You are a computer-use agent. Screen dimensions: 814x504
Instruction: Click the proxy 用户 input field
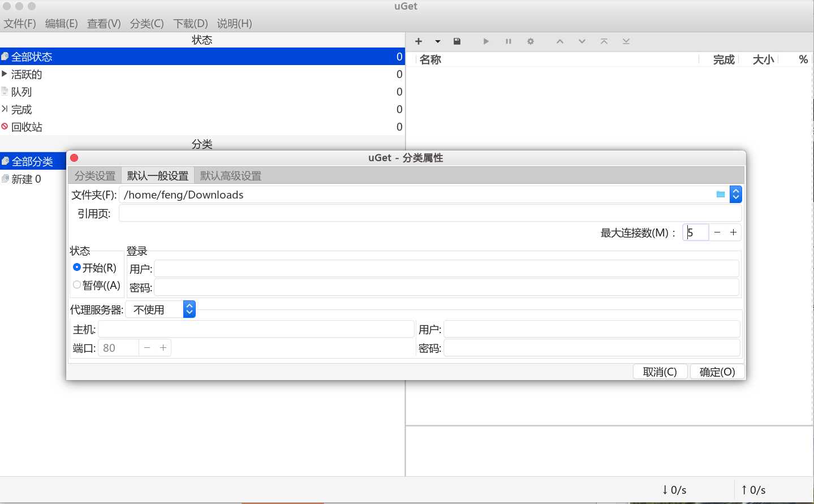pos(592,329)
